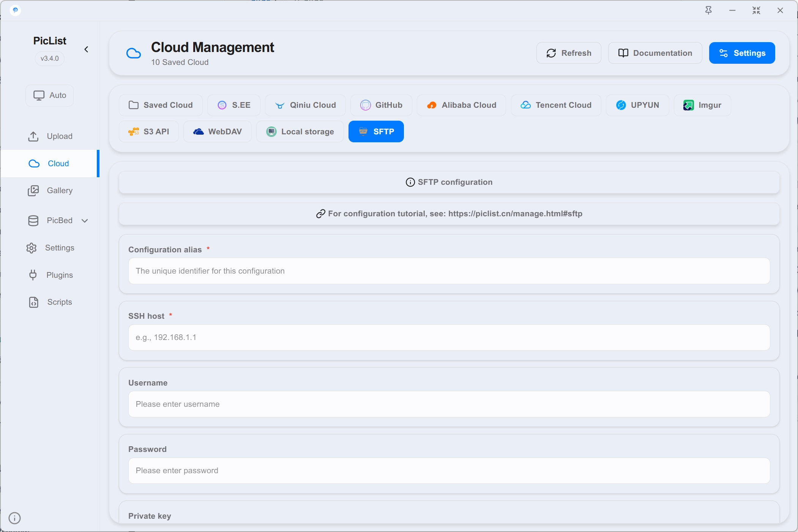Open the Tencent Cloud tab
This screenshot has width=798, height=532.
coord(556,105)
